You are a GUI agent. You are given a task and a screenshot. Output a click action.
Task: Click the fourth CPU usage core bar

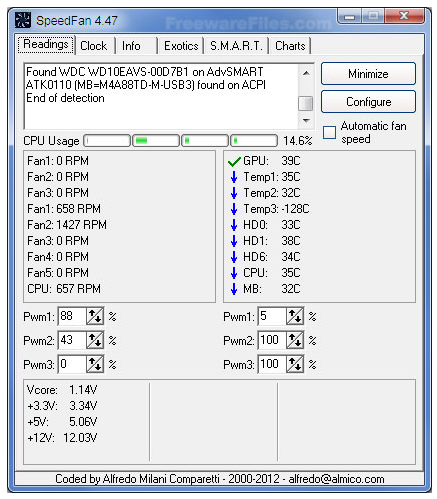254,141
